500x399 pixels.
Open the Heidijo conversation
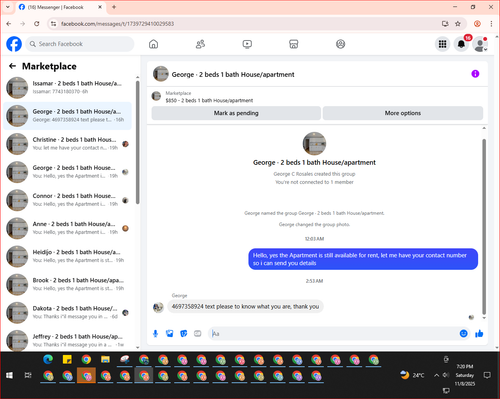pyautogui.click(x=68, y=256)
